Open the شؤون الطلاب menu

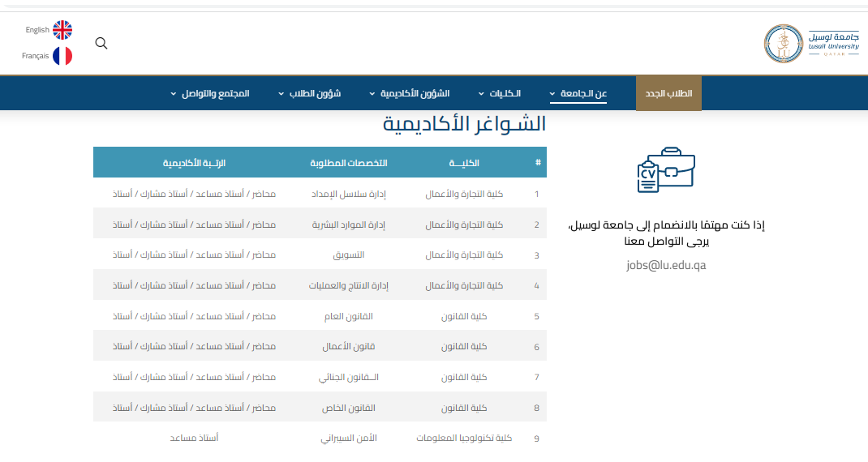point(309,93)
